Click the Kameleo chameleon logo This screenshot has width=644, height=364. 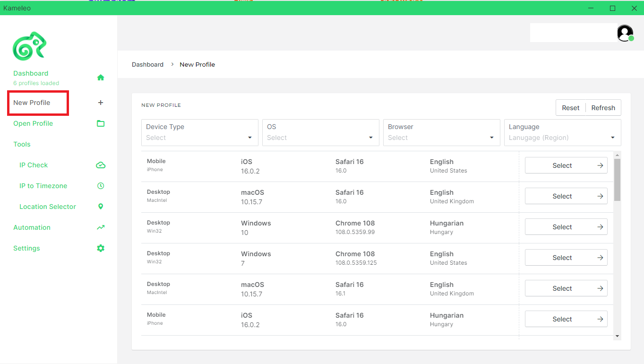point(29,46)
